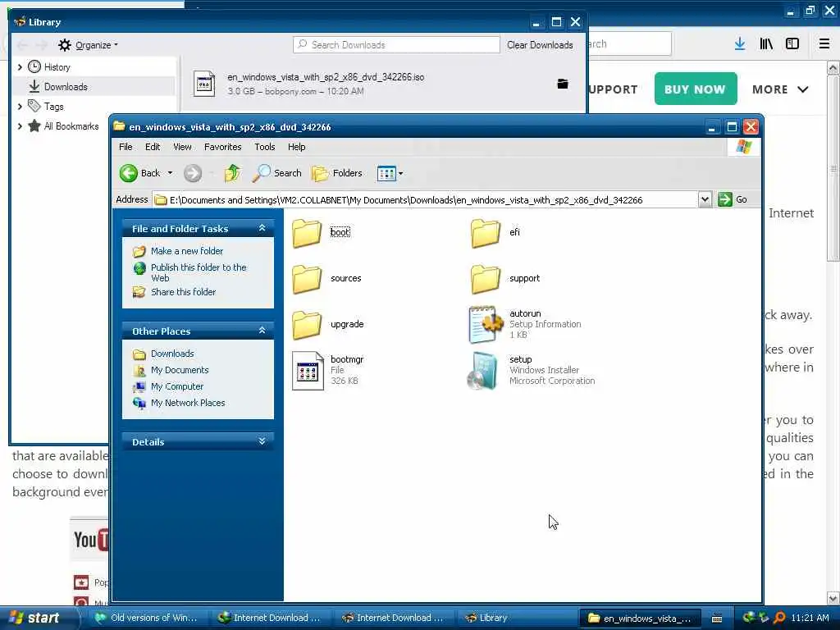Click the Go button next to Address

point(733,199)
